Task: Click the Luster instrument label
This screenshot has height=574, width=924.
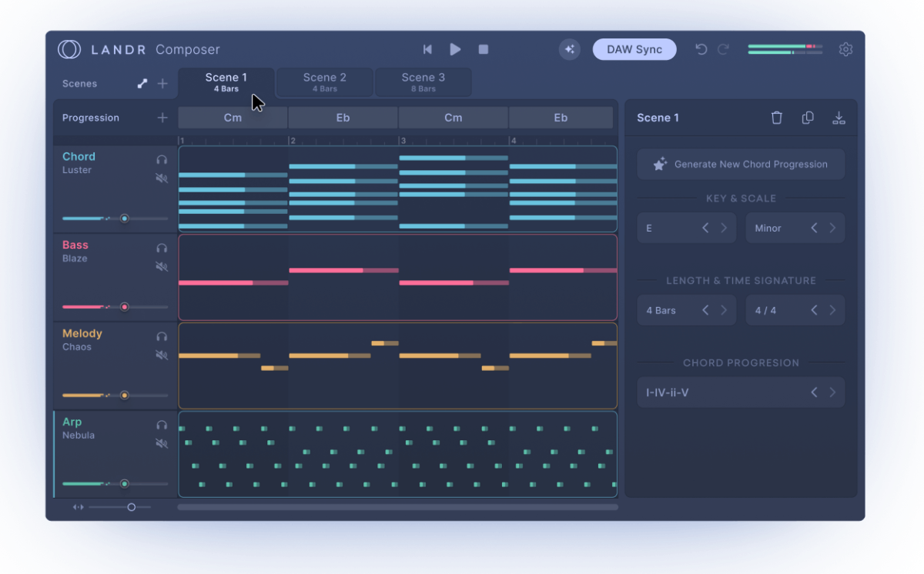Action: [77, 170]
